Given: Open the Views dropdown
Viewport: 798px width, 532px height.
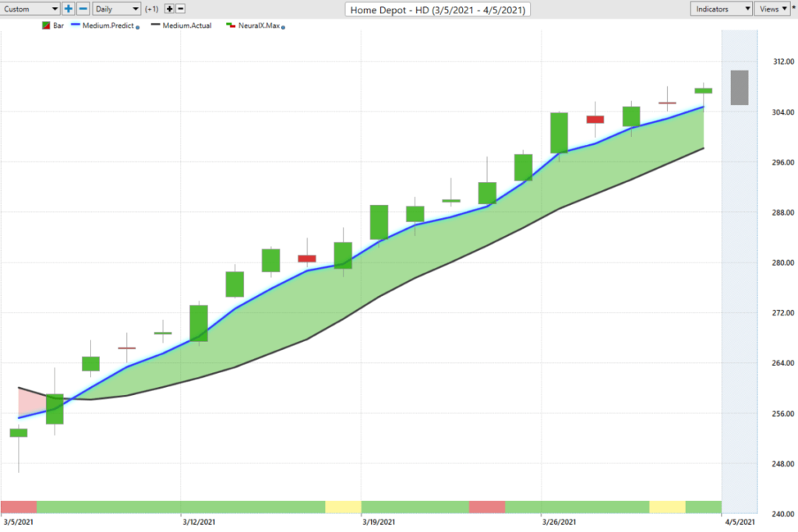Looking at the screenshot, I should [x=772, y=9].
